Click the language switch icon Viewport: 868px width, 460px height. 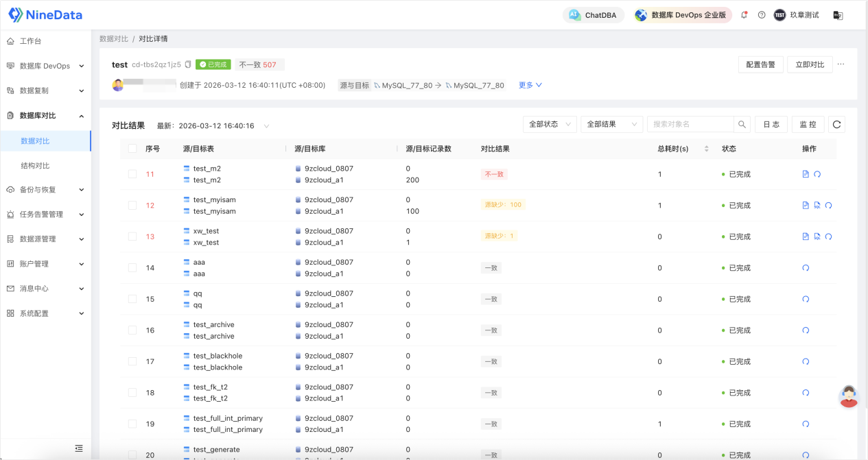click(x=838, y=15)
